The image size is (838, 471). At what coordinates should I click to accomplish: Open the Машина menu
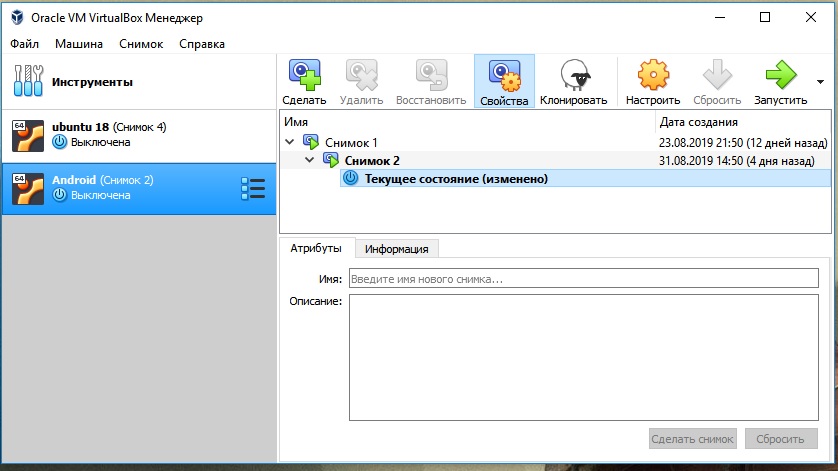[79, 44]
